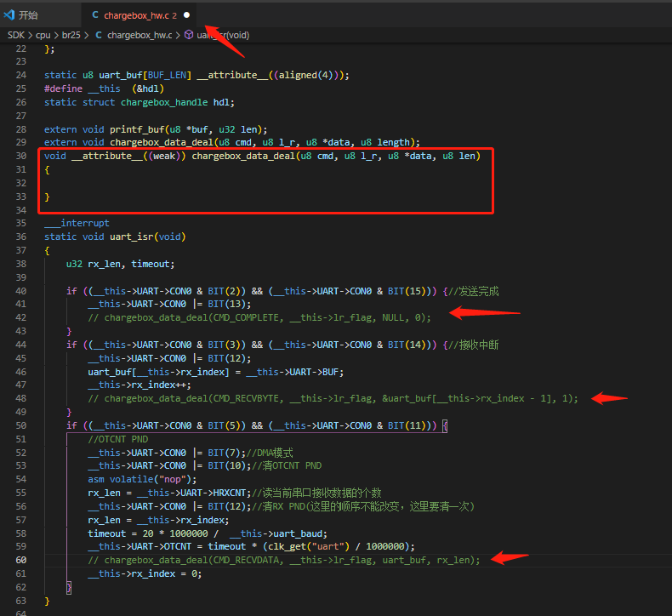Image resolution: width=672 pixels, height=616 pixels.
Task: Click 'uart_buf[__this->rx_index]' assignment on line 46
Action: click(x=216, y=372)
